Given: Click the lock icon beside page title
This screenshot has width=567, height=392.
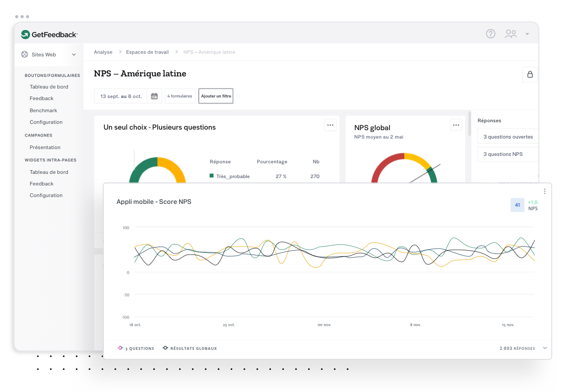Looking at the screenshot, I should pos(530,74).
